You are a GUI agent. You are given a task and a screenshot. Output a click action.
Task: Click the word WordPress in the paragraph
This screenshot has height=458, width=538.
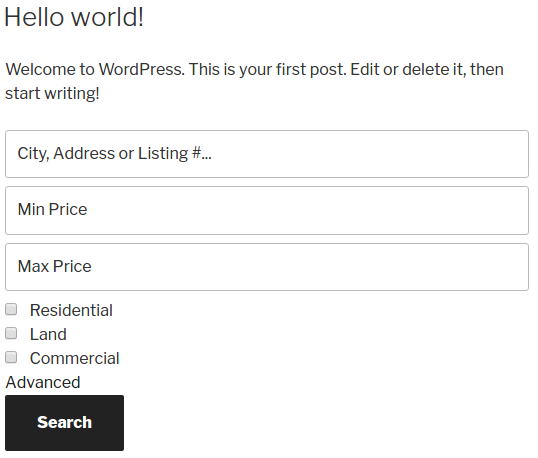pos(142,69)
